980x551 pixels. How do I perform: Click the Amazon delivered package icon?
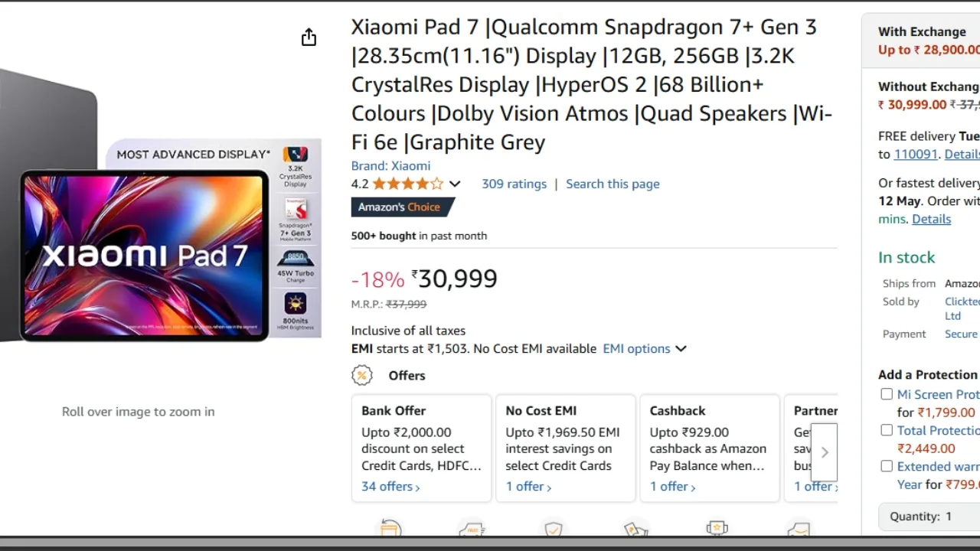point(799,529)
